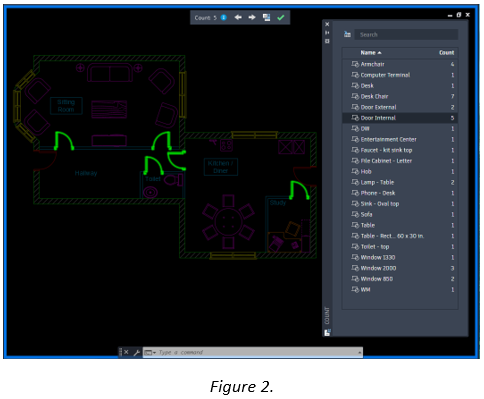Viewport: 484px width, 399px height.
Task: Click the icon left of Search field
Action: (x=347, y=34)
